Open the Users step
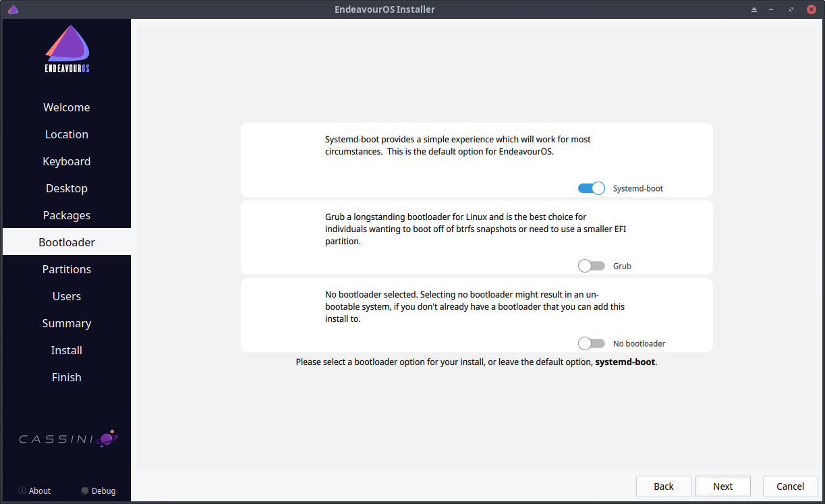Image resolution: width=825 pixels, height=504 pixels. (67, 296)
